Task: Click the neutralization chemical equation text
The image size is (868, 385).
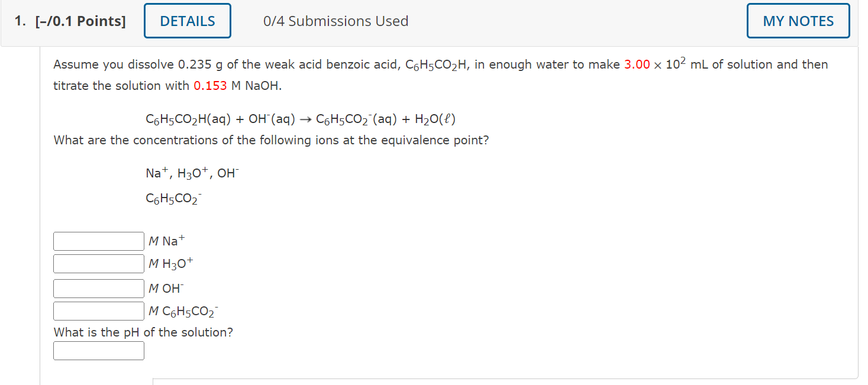Action: [x=302, y=118]
